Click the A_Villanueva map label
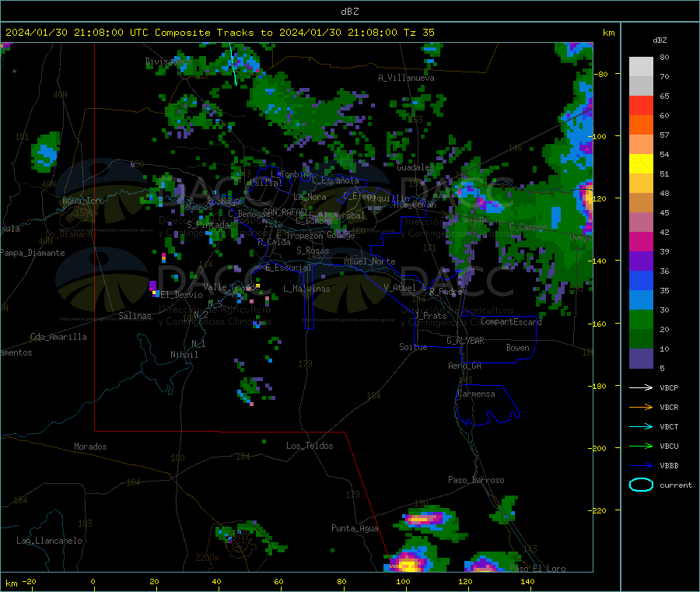This screenshot has width=700, height=592. 406,78
